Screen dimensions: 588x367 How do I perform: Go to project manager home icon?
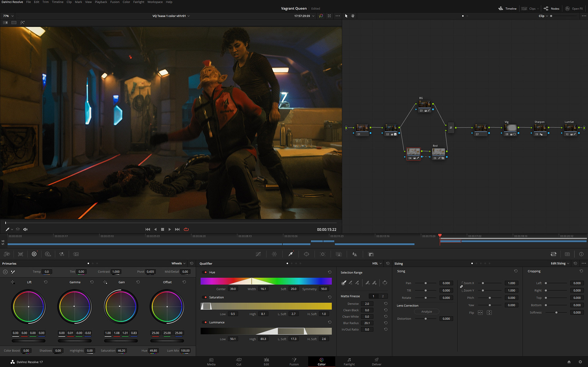coord(569,362)
